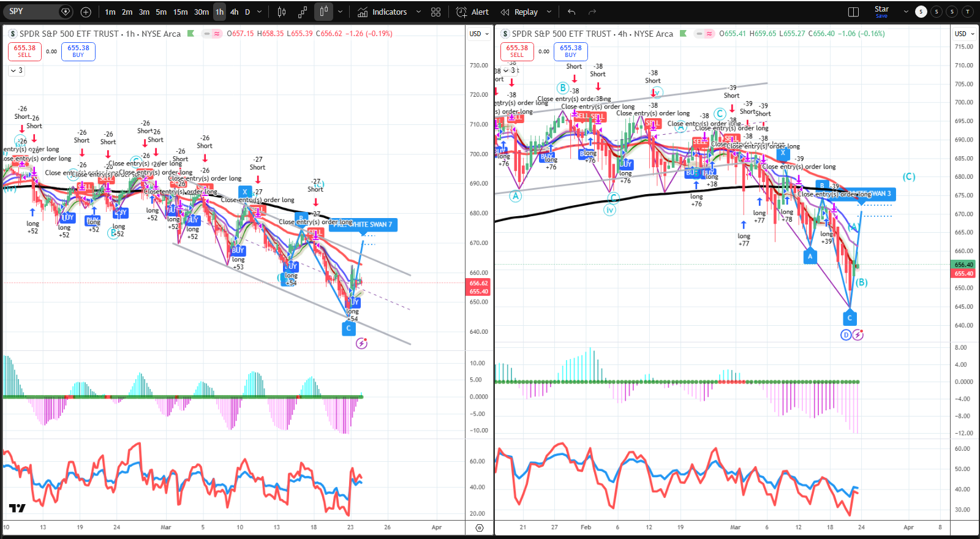This screenshot has height=539, width=980.
Task: Expand the chart style dropdown arrow
Action: pyautogui.click(x=340, y=12)
